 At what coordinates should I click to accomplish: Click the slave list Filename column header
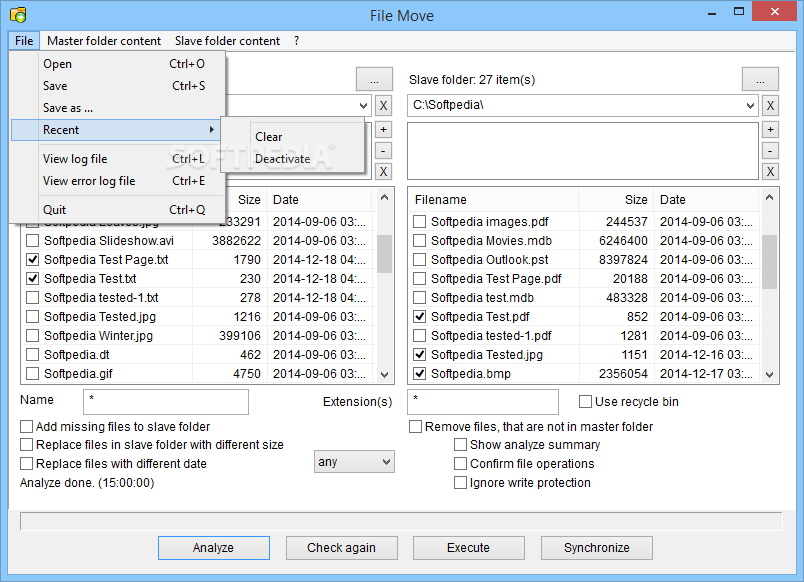point(494,199)
